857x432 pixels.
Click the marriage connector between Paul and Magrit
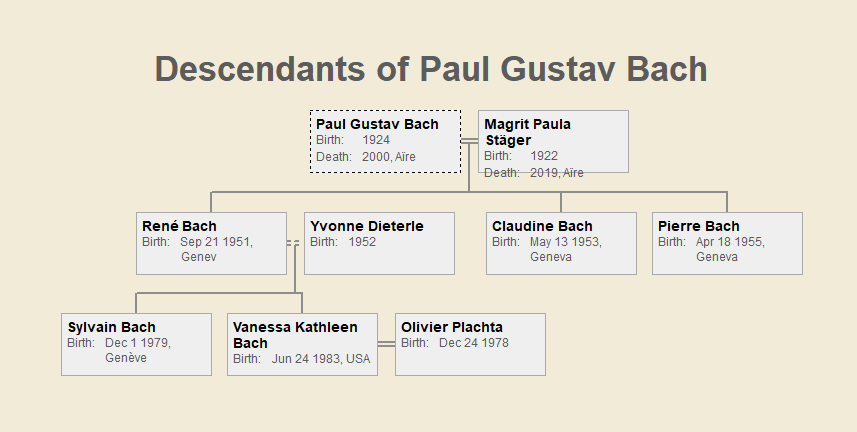pos(469,140)
